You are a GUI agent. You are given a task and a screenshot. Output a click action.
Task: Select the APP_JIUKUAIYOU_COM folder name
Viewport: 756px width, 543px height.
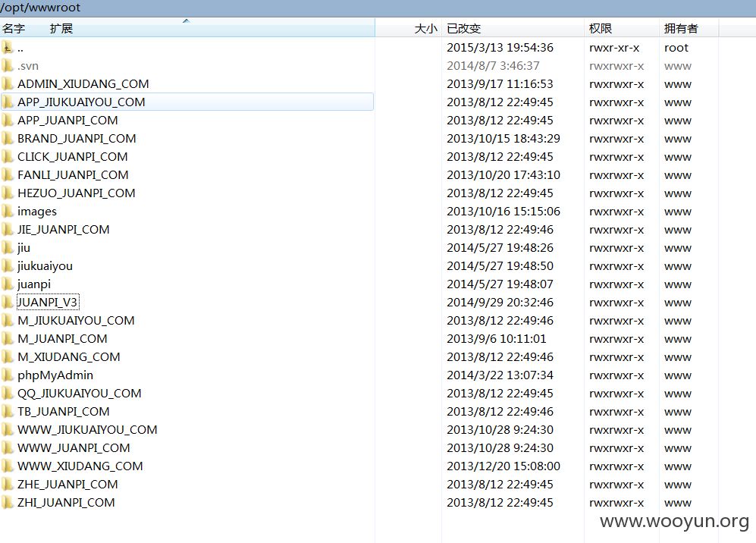point(81,102)
